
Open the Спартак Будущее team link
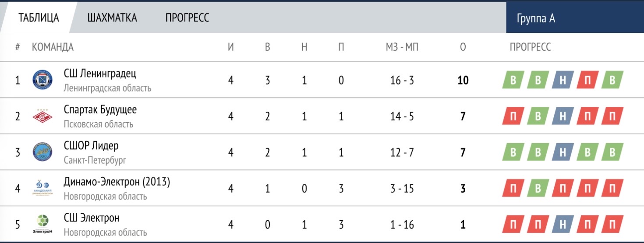coord(100,109)
